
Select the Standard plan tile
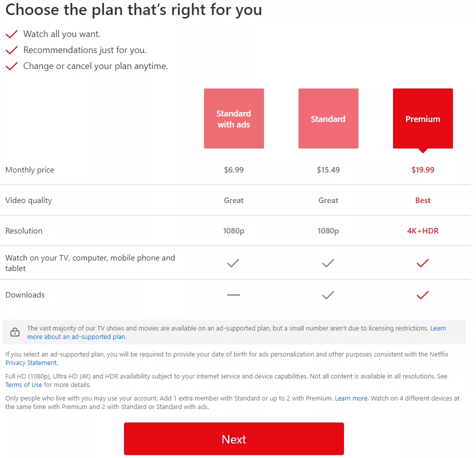[328, 118]
